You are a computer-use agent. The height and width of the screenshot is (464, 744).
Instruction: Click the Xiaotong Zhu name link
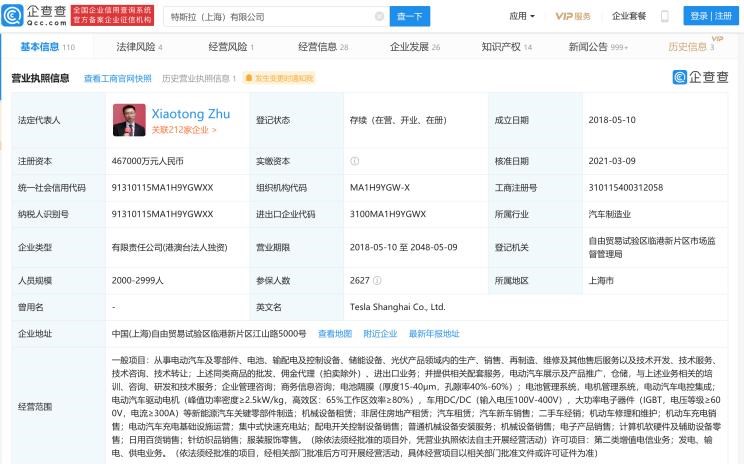191,114
